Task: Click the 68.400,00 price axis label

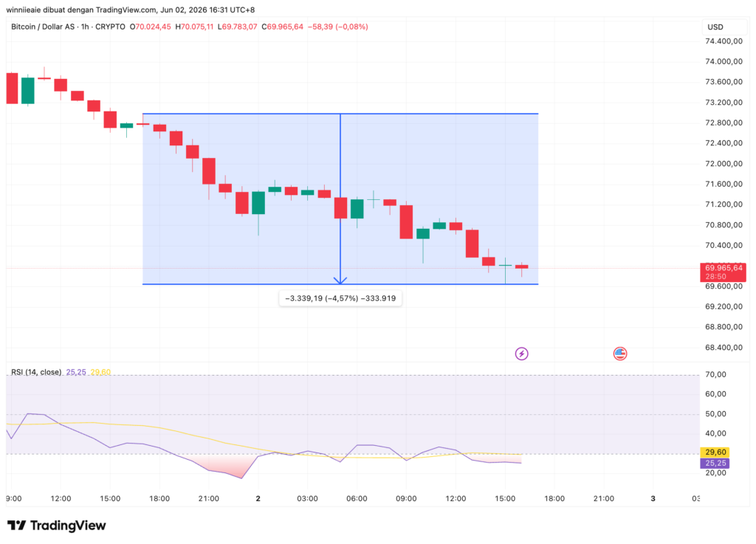Action: pyautogui.click(x=724, y=348)
